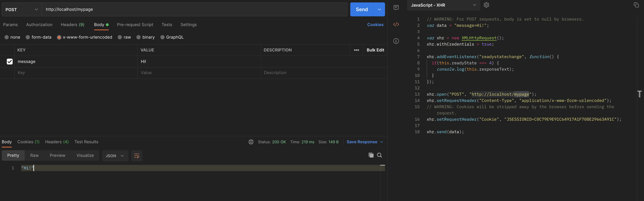
Task: Click the request URL input field
Action: point(175,9)
